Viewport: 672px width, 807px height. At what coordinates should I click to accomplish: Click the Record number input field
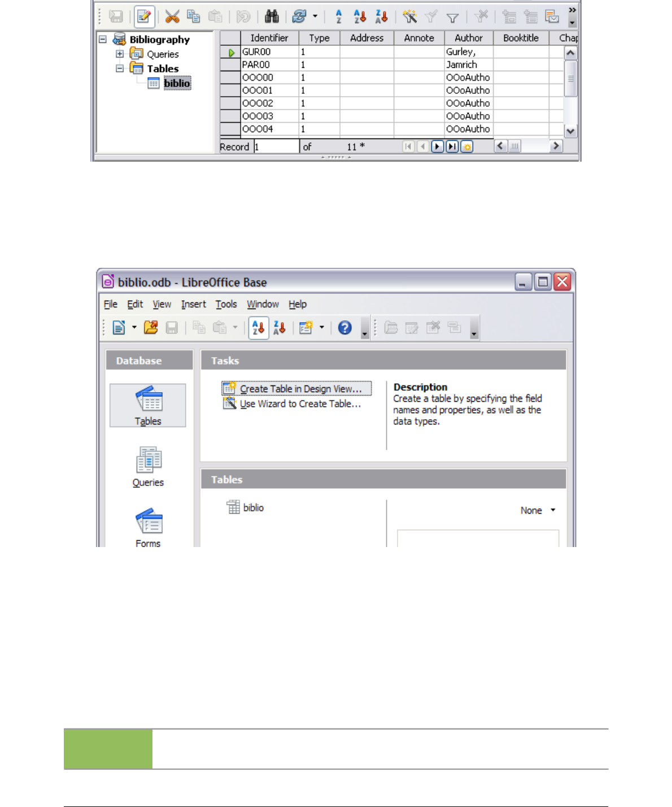coord(276,147)
